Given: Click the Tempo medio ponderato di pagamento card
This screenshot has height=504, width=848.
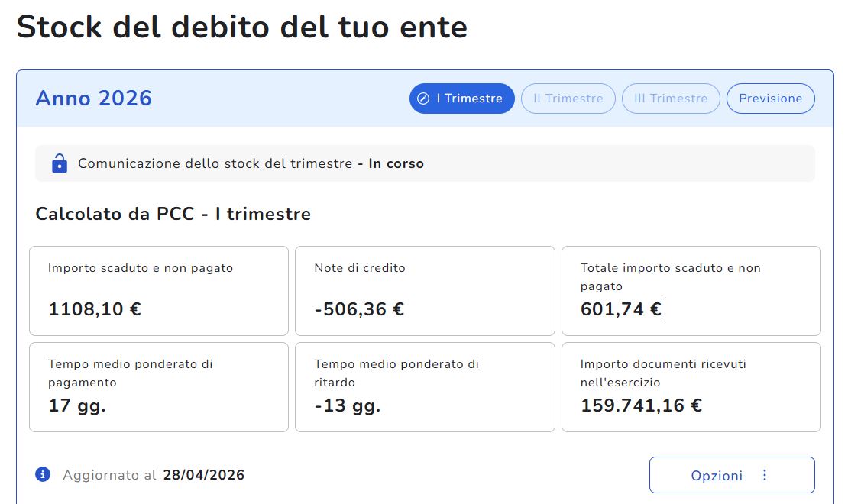Looking at the screenshot, I should point(159,387).
